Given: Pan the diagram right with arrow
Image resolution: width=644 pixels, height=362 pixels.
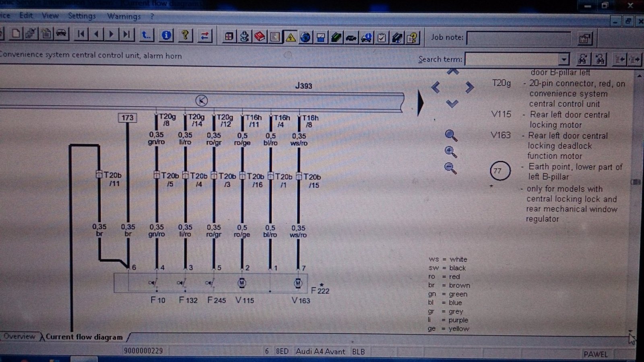Looking at the screenshot, I should (x=469, y=87).
